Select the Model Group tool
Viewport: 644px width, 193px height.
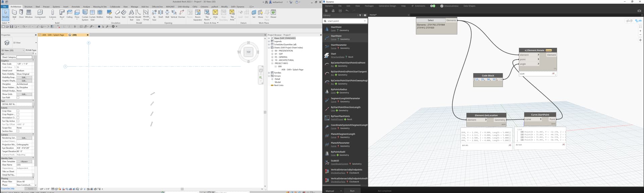click(146, 15)
